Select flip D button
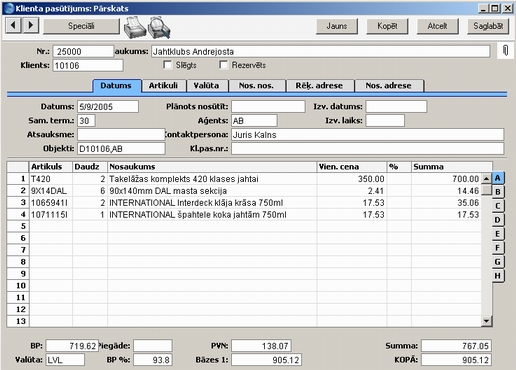516x370 pixels. tap(498, 220)
